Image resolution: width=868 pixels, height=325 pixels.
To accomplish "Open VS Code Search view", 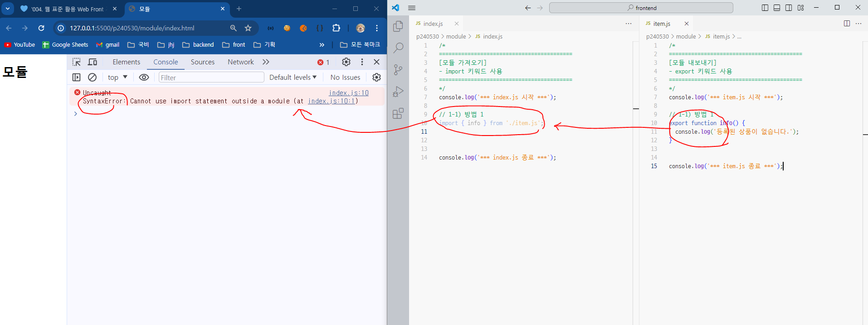I will pos(398,48).
